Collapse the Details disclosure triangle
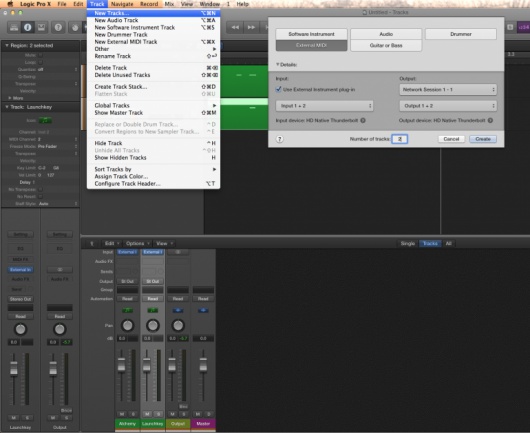Screen dimensions: 530x433 click(x=278, y=64)
